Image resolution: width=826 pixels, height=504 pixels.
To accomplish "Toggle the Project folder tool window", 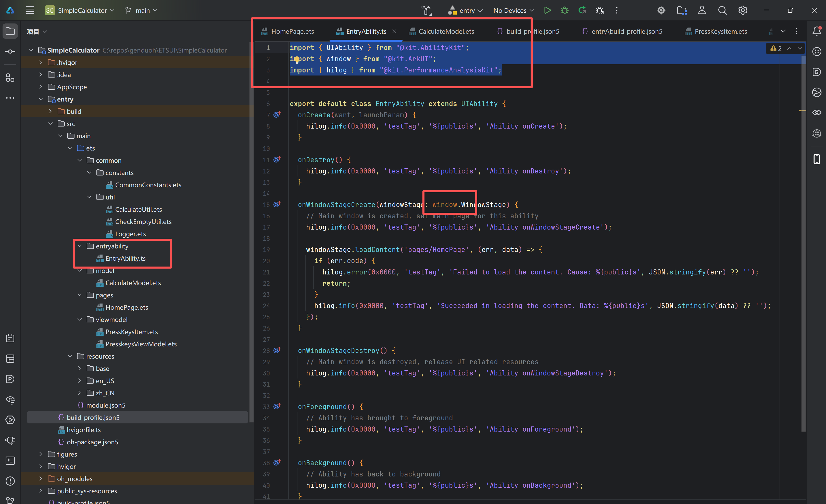I will pos(10,31).
